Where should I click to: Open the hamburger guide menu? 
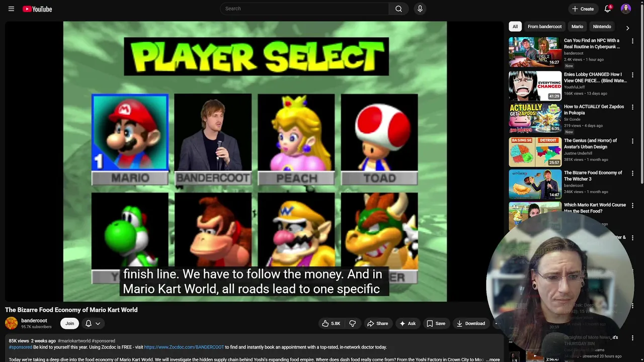point(11,9)
